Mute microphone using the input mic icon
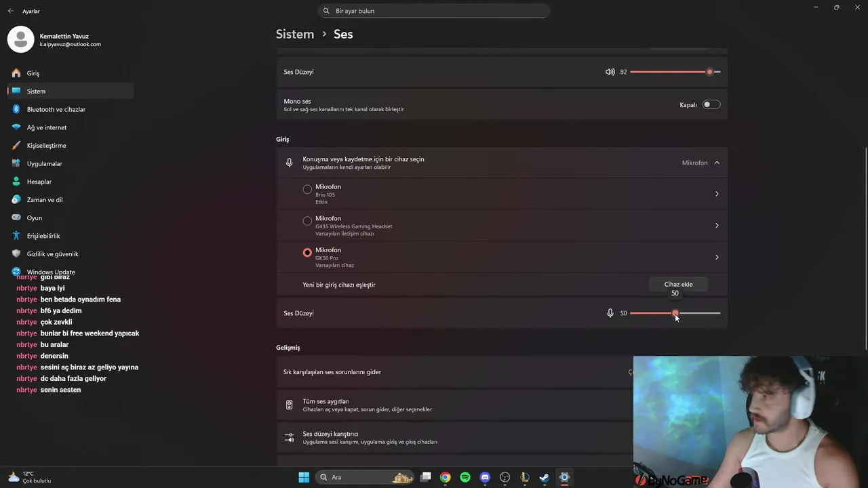 [610, 313]
